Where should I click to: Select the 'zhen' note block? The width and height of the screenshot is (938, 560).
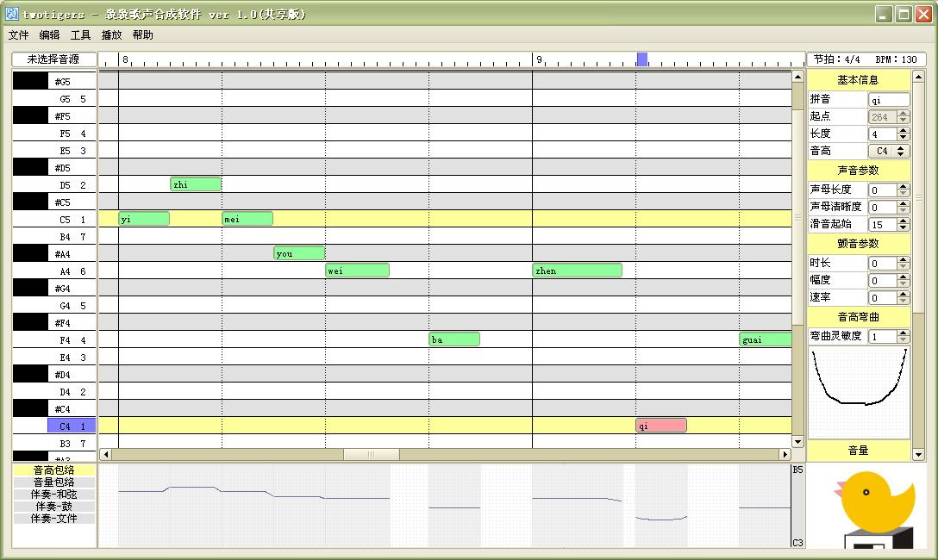(578, 271)
